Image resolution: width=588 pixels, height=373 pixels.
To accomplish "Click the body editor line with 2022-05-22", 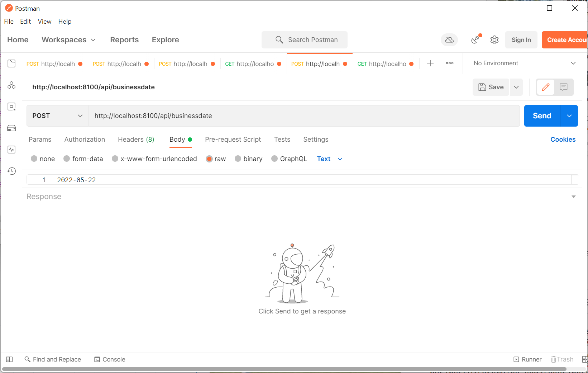I will pos(303,180).
